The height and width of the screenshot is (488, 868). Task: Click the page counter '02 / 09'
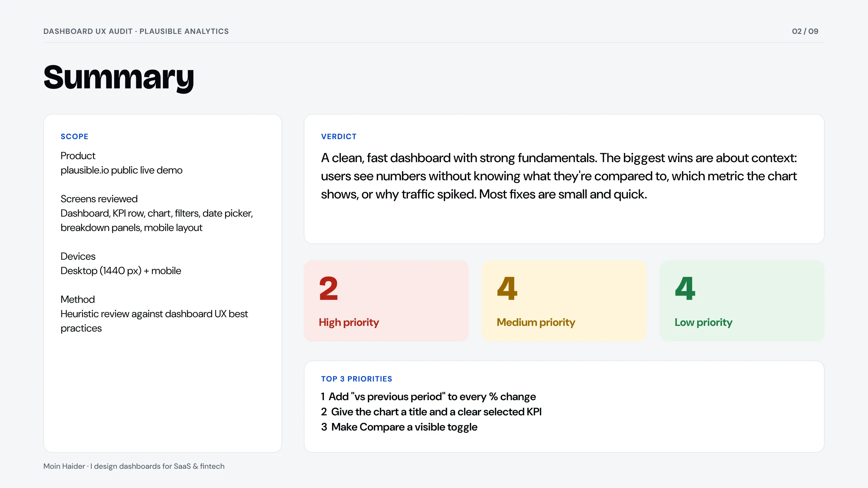point(805,31)
